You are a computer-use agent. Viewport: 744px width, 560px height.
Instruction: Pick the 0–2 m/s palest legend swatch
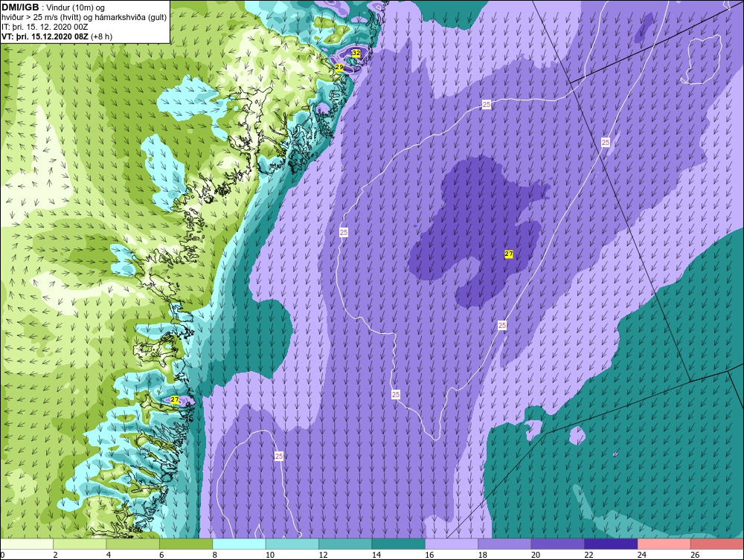(x=27, y=544)
